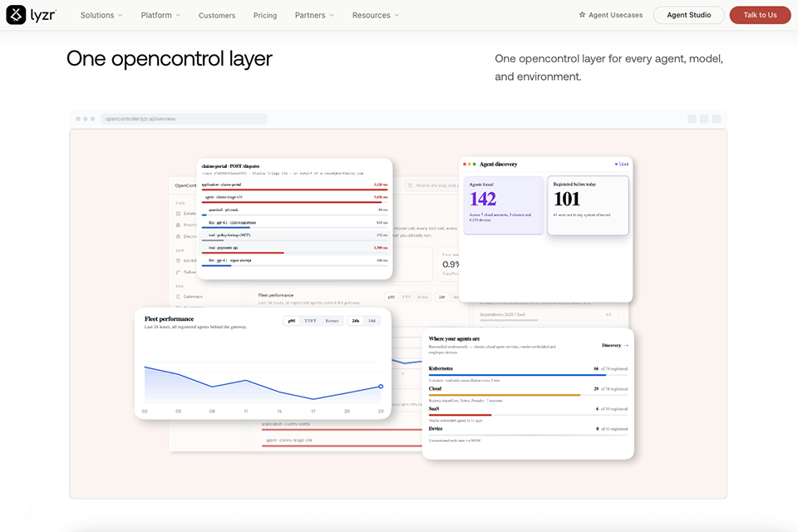Select the TTFT metric tab in Fleet performance

coord(310,321)
